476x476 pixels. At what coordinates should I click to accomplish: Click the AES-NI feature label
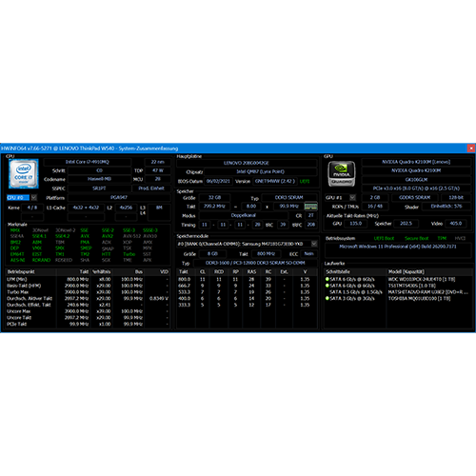[x=17, y=260]
